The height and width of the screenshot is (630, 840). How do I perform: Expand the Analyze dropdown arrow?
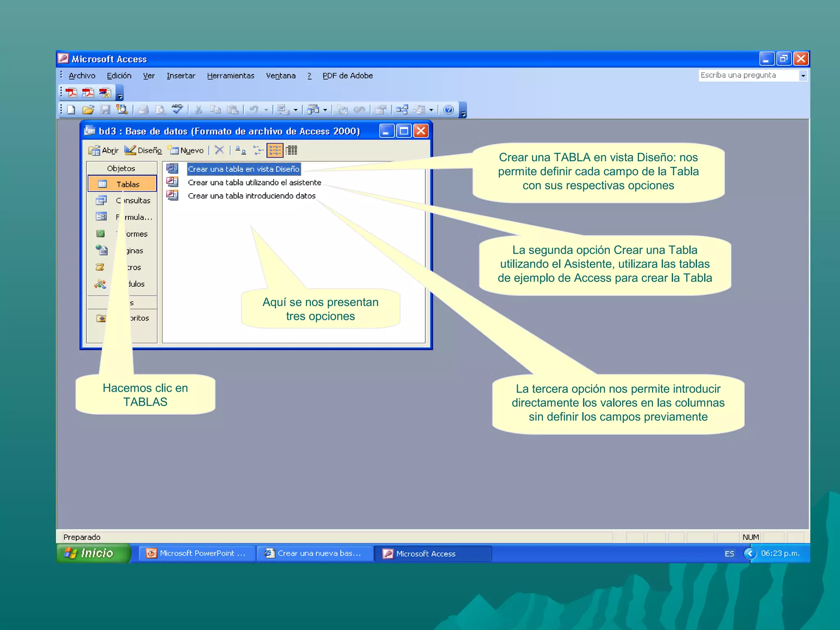click(x=325, y=110)
